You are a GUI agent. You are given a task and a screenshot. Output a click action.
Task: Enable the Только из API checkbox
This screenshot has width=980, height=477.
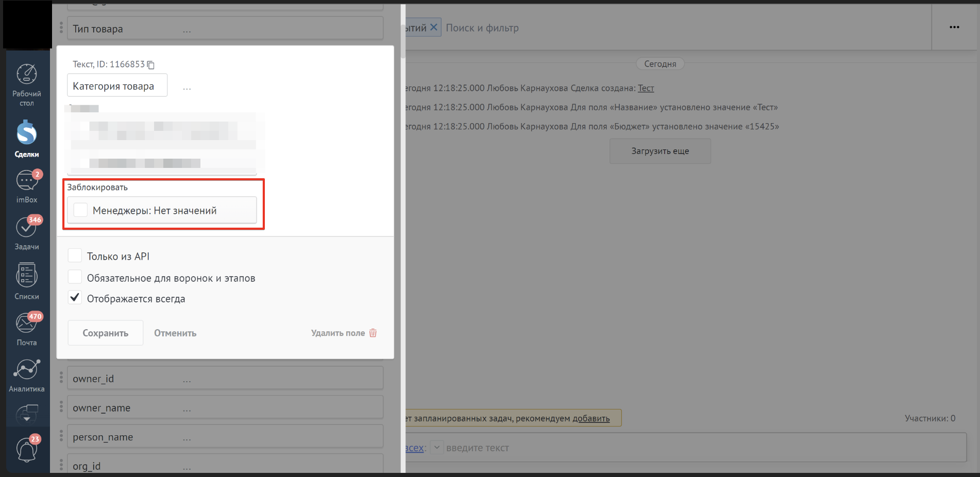[x=75, y=255]
